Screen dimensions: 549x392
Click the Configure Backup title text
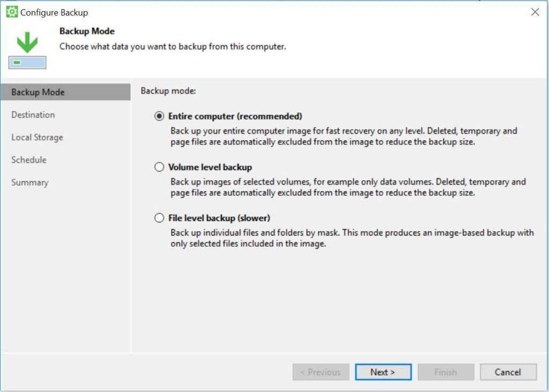click(x=54, y=12)
